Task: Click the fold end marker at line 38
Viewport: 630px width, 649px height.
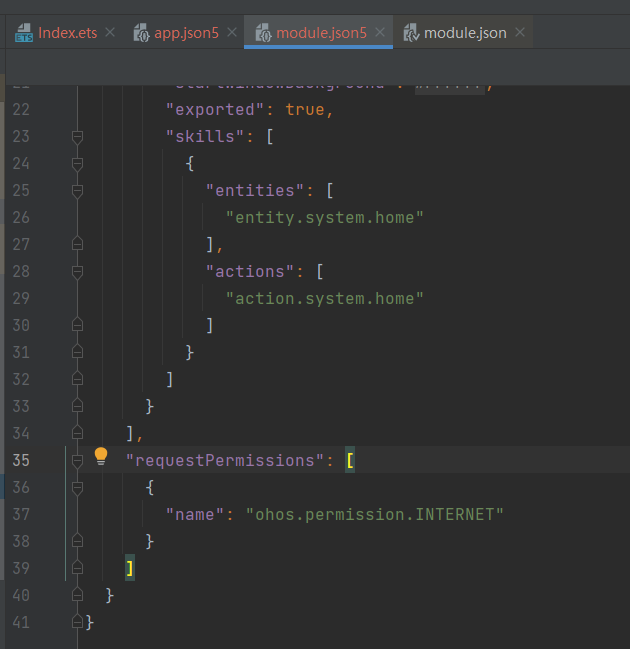Action: click(x=77, y=541)
